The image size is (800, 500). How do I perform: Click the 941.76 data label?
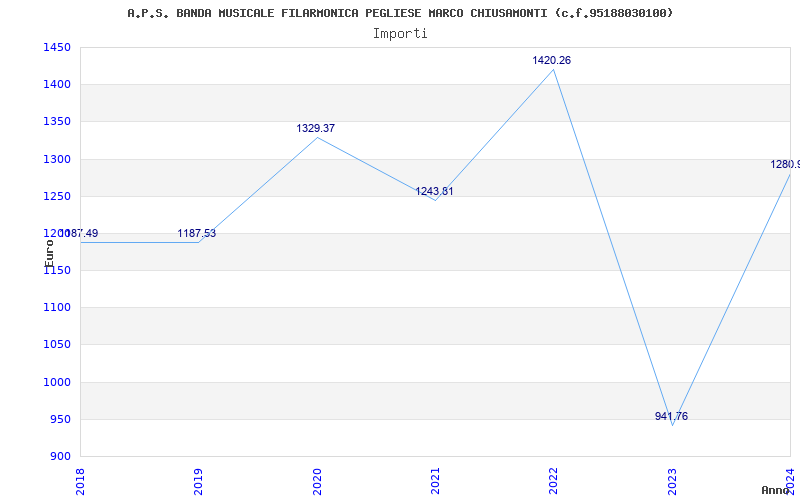[671, 416]
